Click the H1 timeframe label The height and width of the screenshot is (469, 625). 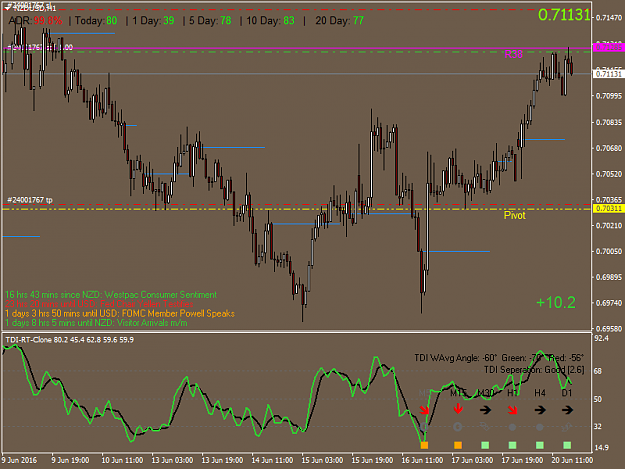(x=513, y=393)
